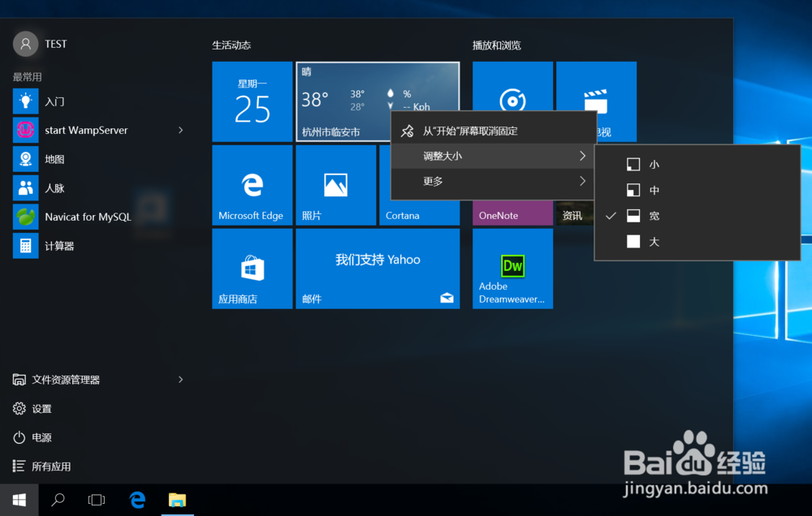Open the Groove music disc tile
812x516 pixels.
pyautogui.click(x=512, y=86)
